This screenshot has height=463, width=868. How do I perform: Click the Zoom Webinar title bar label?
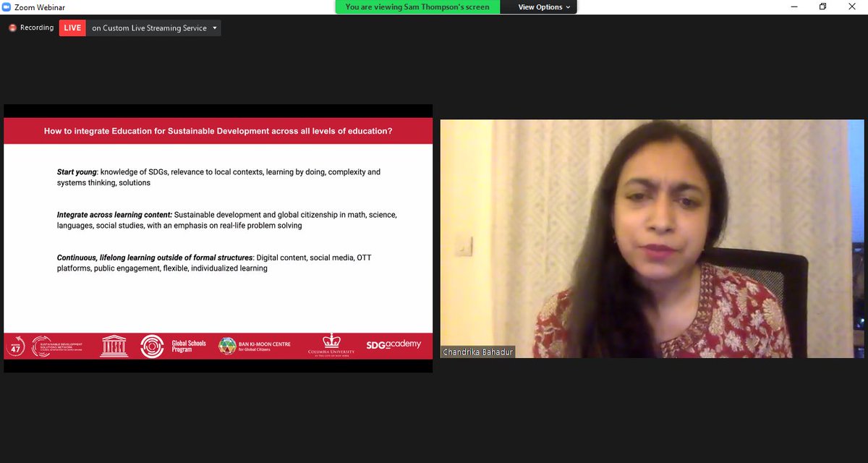[x=41, y=7]
